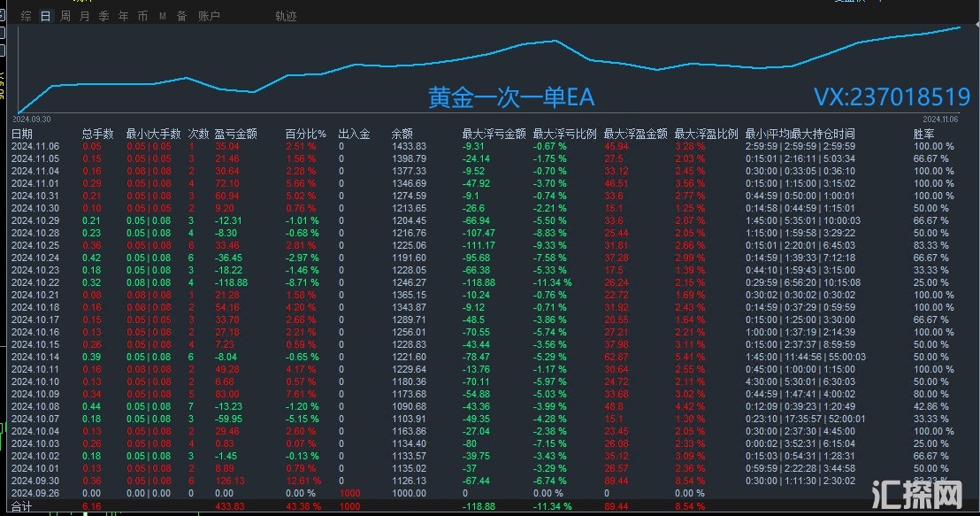
Task: Click the 最小|平均|最大持仓时间 column header
Action: click(800, 134)
